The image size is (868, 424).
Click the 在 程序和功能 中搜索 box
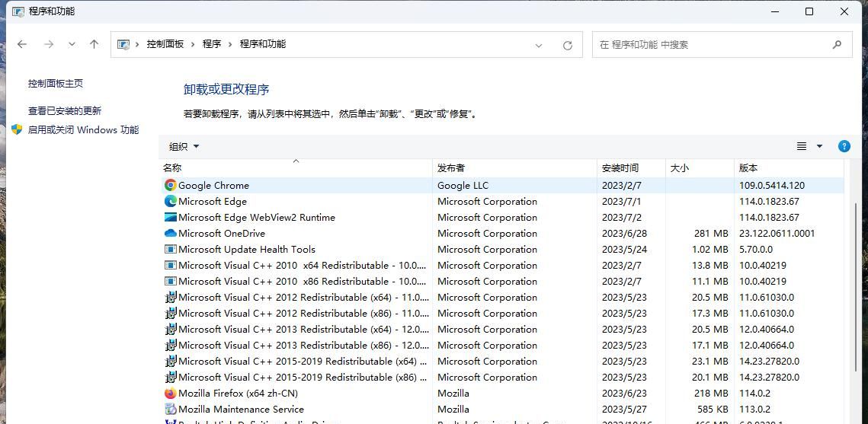[x=722, y=45]
